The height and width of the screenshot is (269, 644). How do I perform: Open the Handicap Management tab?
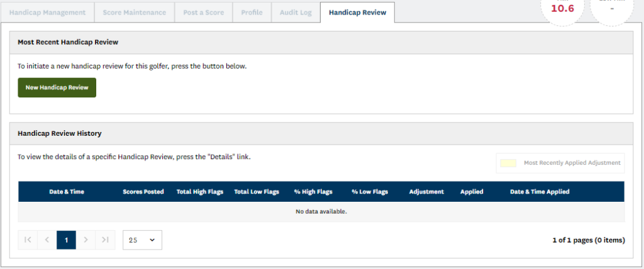pyautogui.click(x=47, y=13)
